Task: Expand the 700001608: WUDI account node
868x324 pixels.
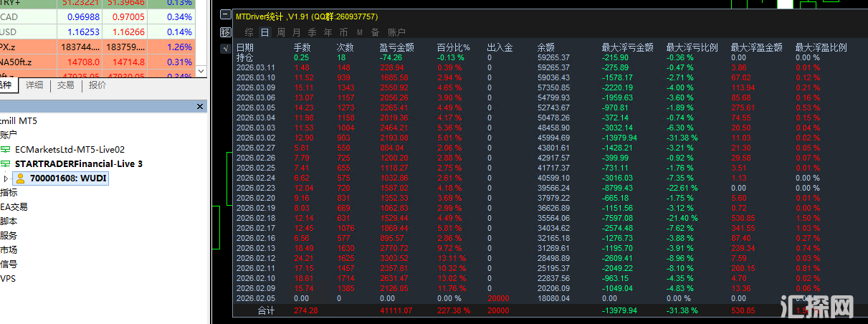Action: (6, 178)
